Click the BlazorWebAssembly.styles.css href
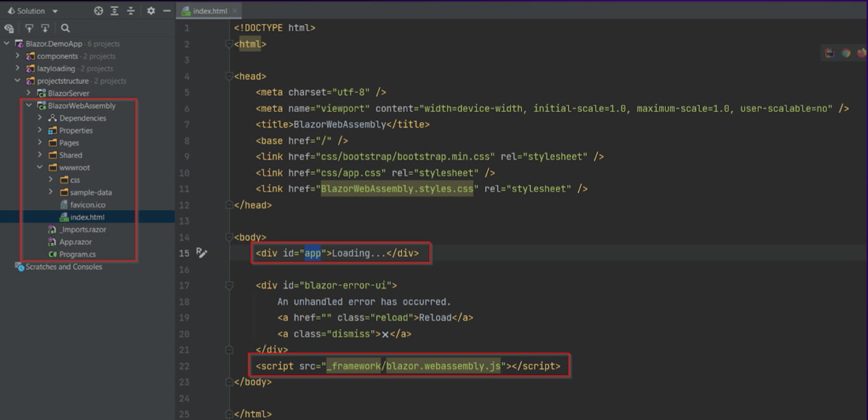868x420 pixels. [x=397, y=189]
